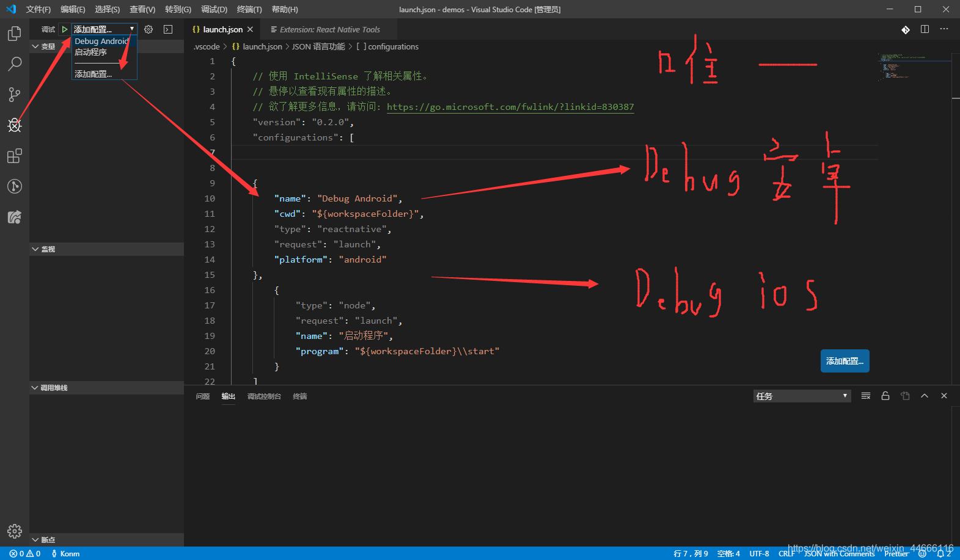Click the Prettier status bar item
This screenshot has height=560, width=960.
pos(896,553)
